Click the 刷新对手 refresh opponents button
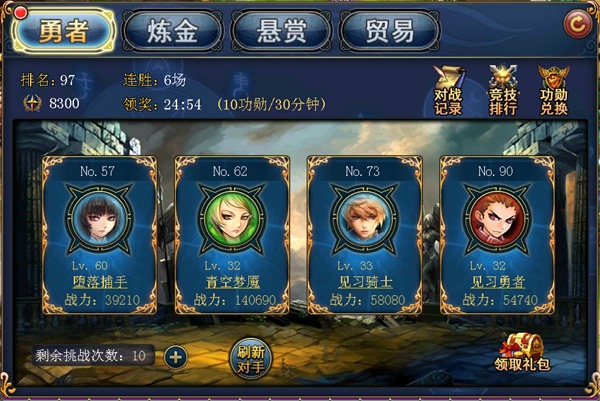Viewport: 600px width, 401px height. (251, 359)
